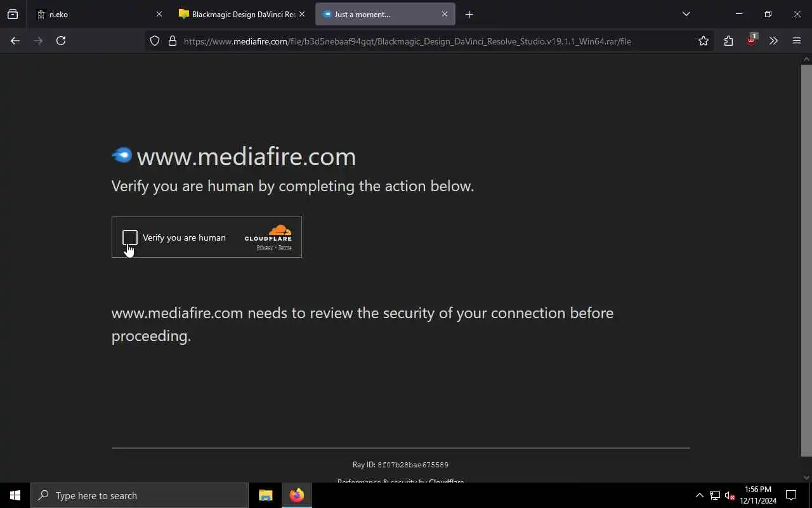This screenshot has height=508, width=812.
Task: View site info via padlock icon
Action: pyautogui.click(x=172, y=41)
